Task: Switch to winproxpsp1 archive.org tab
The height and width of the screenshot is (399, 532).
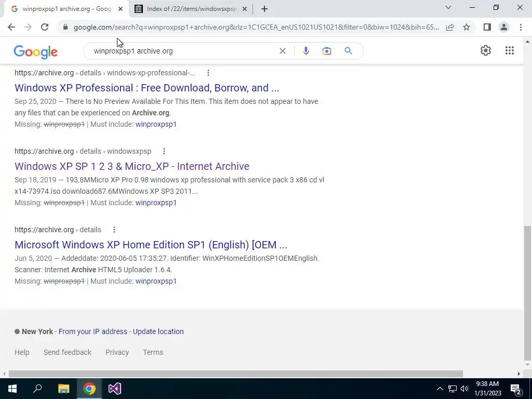Action: (66, 9)
